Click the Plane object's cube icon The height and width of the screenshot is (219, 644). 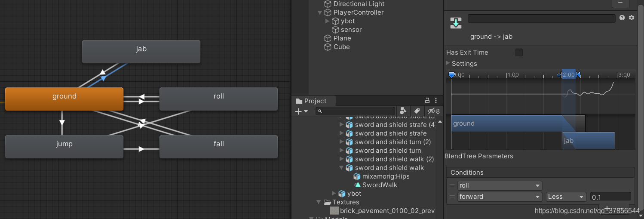click(328, 38)
